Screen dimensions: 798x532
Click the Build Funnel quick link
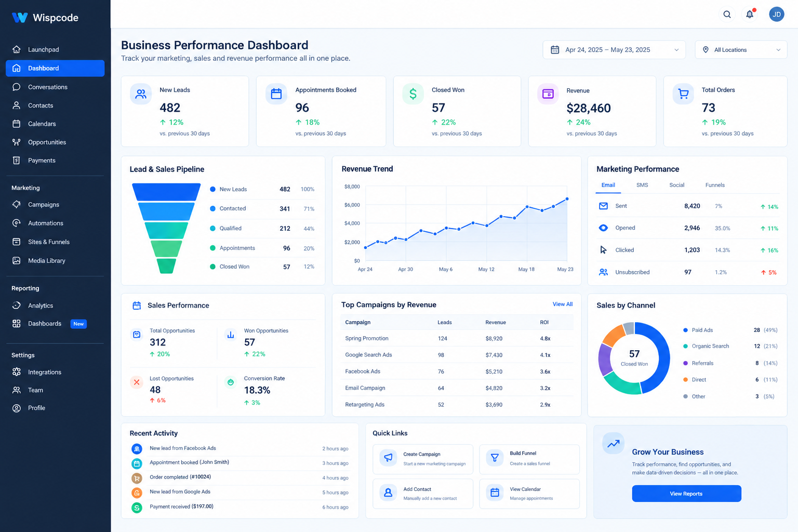(529, 459)
